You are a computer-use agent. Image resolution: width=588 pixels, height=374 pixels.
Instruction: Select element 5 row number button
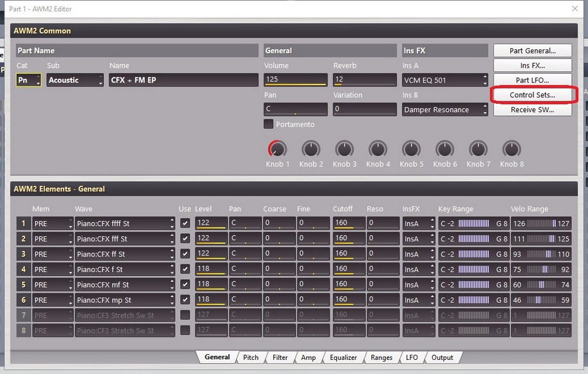click(23, 285)
